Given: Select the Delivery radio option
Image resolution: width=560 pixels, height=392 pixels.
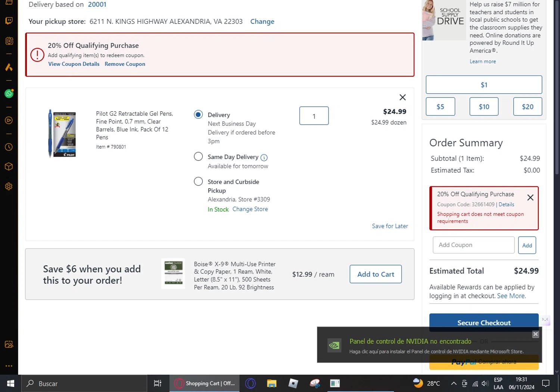Looking at the screenshot, I should click(x=198, y=115).
